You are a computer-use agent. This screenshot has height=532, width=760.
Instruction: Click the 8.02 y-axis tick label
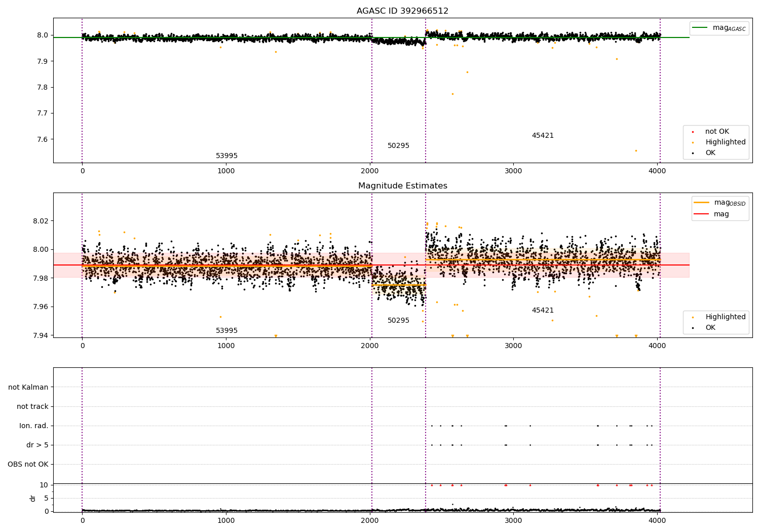click(40, 221)
